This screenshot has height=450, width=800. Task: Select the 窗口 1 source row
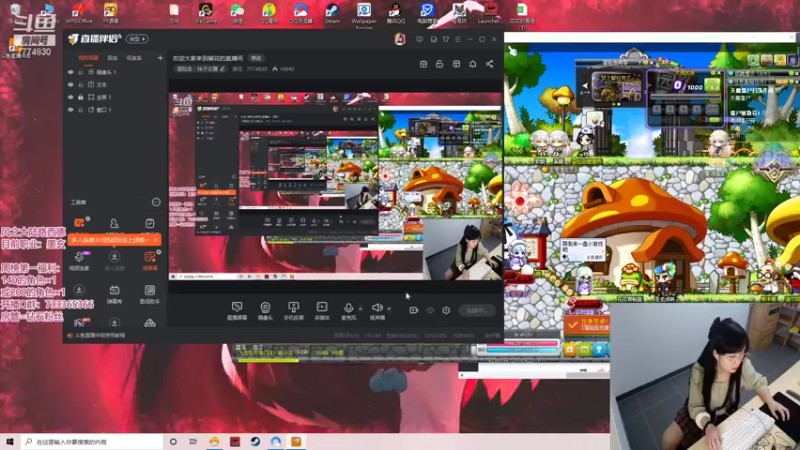(115, 110)
